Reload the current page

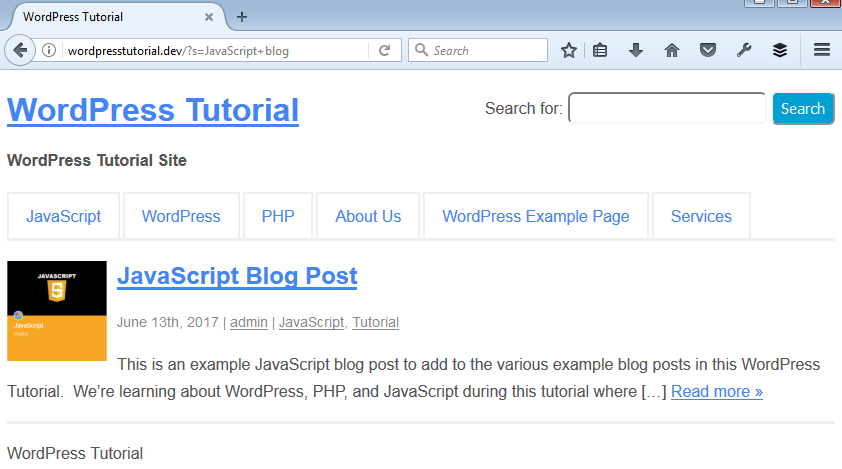[385, 50]
